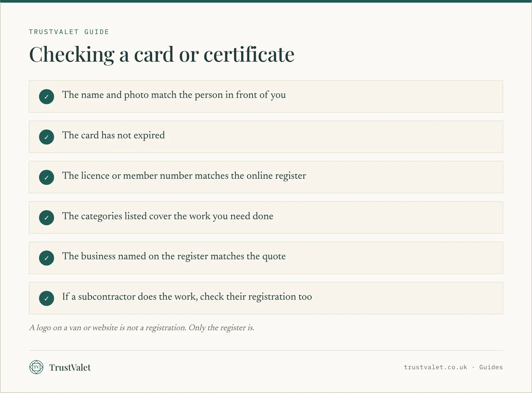The width and height of the screenshot is (532, 393).
Task: Go to "Guides" in the footer
Action: tap(491, 367)
